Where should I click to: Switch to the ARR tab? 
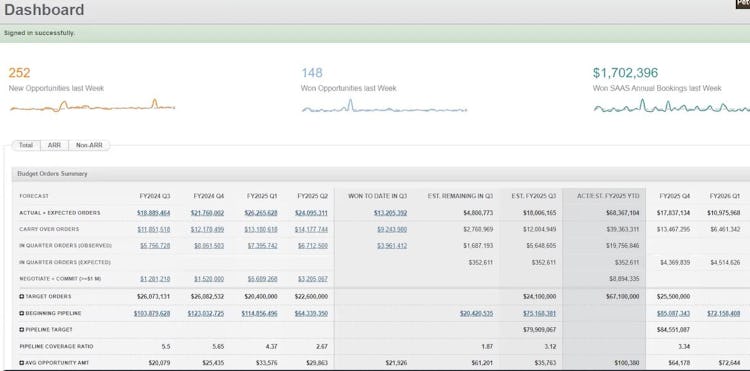click(x=55, y=145)
